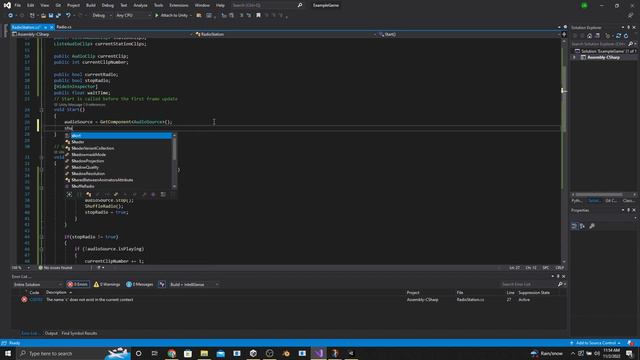The image size is (640, 360).
Task: Open Blender from the taskbar
Action: pyautogui.click(x=286, y=353)
